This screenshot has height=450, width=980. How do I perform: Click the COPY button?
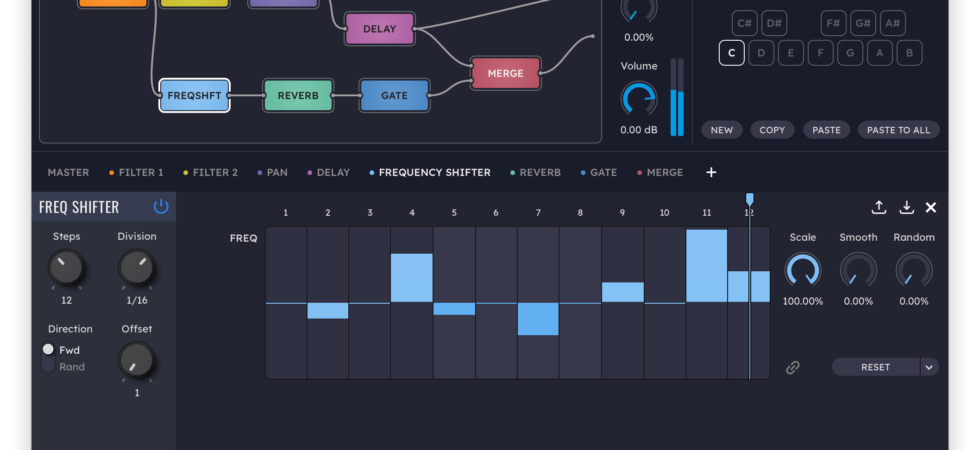point(772,130)
